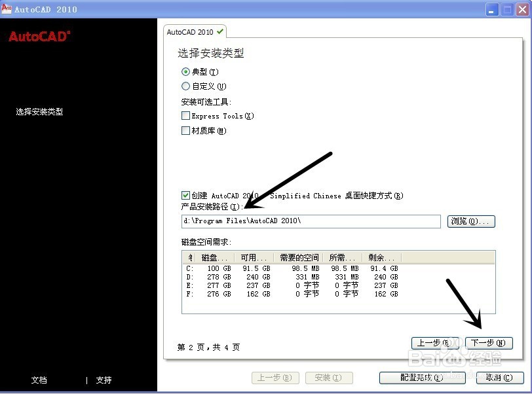Select the 自定义 (Custom) radio button
Image resolution: width=532 pixels, height=394 pixels.
[x=185, y=86]
